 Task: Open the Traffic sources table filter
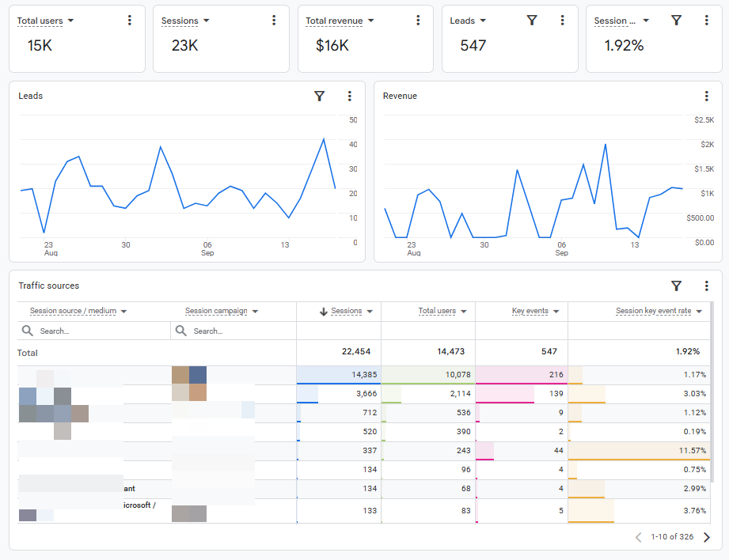tap(677, 286)
